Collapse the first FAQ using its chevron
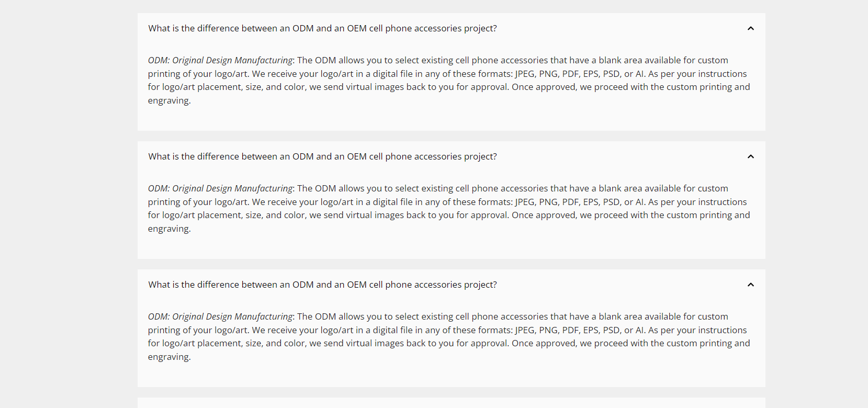Screen dimensions: 868x408 coord(750,28)
